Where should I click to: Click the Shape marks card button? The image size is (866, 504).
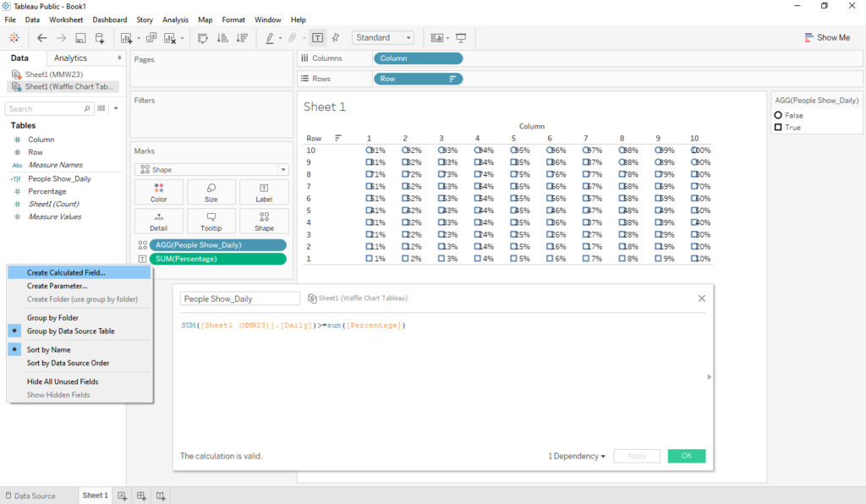coord(264,221)
